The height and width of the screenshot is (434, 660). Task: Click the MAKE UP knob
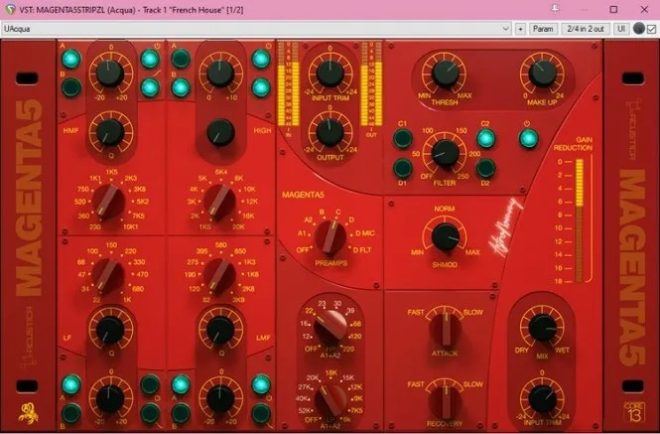pos(543,73)
